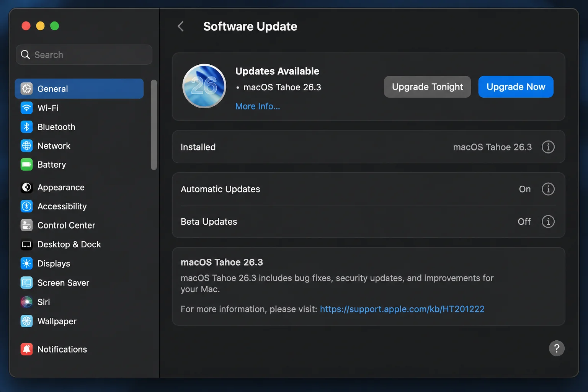588x392 pixels.
Task: Show info for Installed macOS version
Action: (x=548, y=147)
